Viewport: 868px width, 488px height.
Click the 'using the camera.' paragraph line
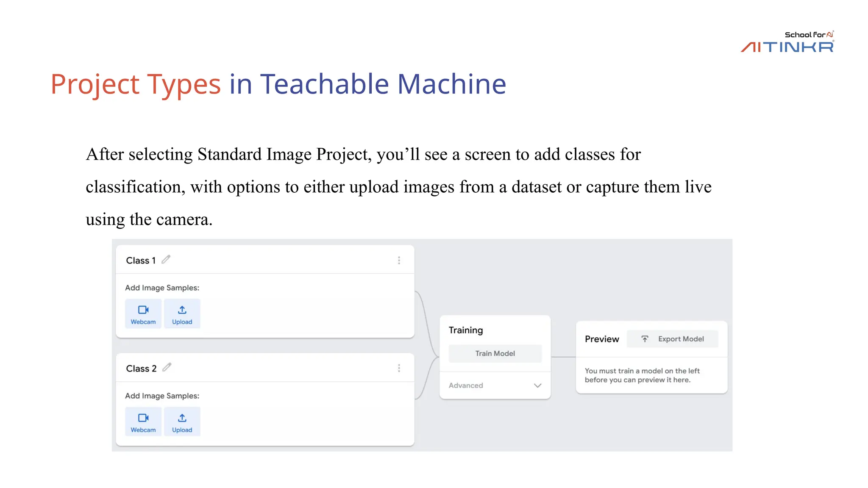tap(149, 219)
